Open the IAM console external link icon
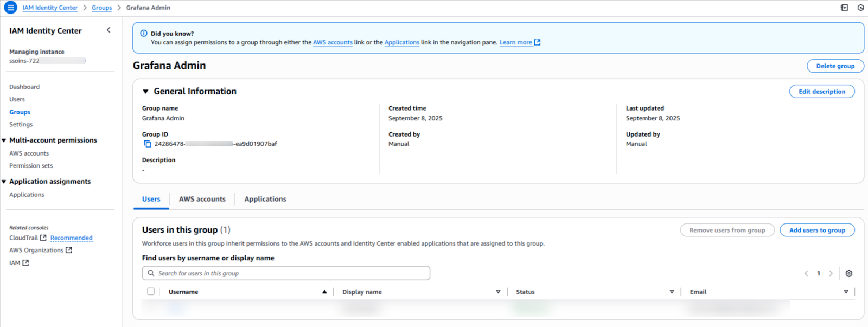The height and width of the screenshot is (327, 868). coord(25,263)
